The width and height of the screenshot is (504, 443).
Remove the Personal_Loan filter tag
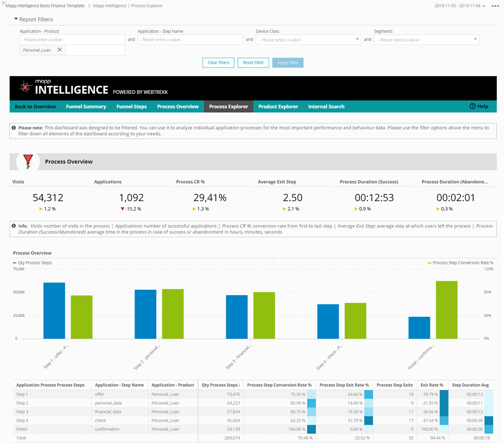pyautogui.click(x=59, y=50)
